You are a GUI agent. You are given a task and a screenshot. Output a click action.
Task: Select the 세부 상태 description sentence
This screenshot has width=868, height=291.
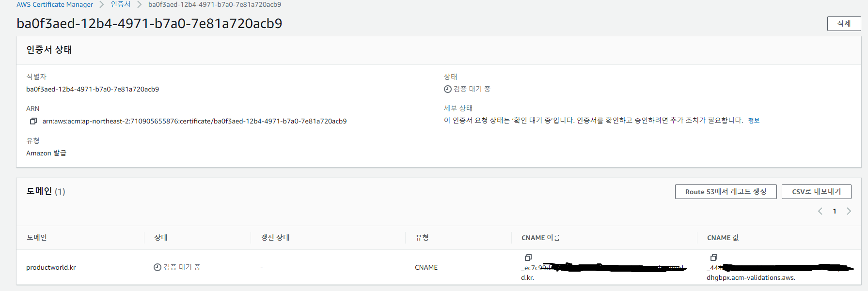point(594,121)
